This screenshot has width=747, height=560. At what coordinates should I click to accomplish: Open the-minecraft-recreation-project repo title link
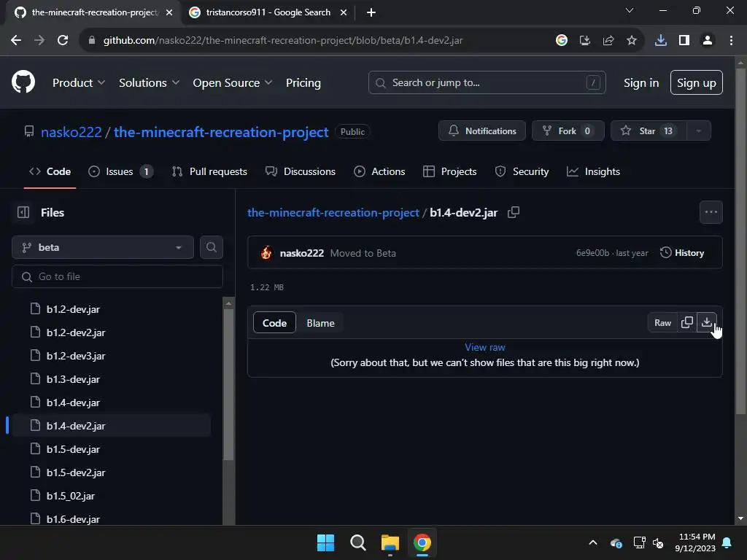point(221,132)
